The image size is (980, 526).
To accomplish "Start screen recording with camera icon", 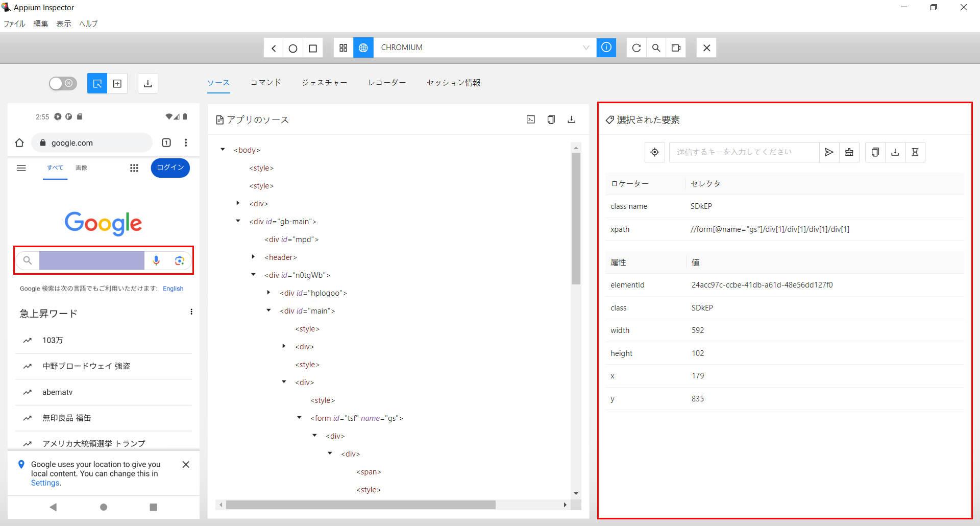I will tap(676, 47).
